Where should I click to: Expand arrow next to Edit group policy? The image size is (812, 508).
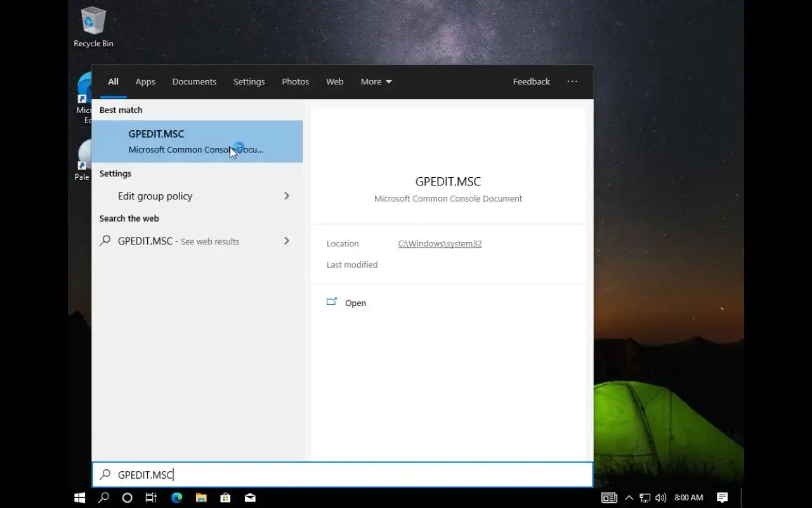(x=287, y=196)
